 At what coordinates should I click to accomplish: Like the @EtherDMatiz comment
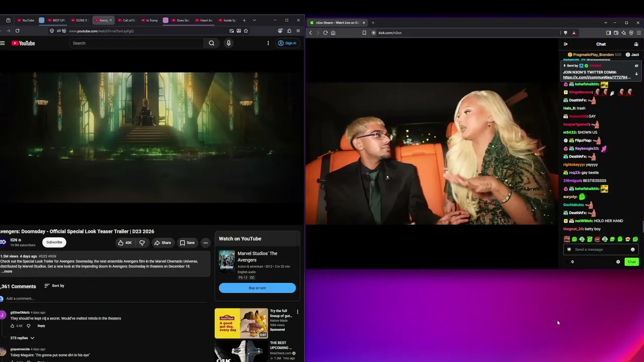[x=13, y=326]
